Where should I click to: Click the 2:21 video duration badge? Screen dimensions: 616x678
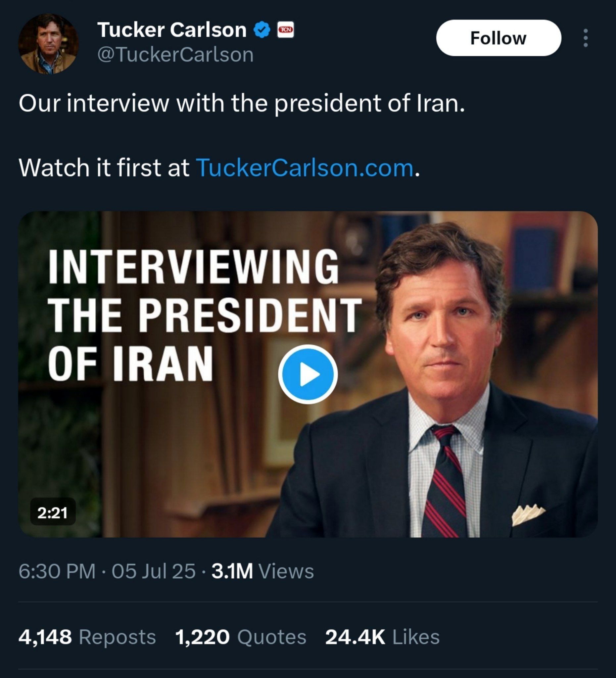tap(53, 513)
